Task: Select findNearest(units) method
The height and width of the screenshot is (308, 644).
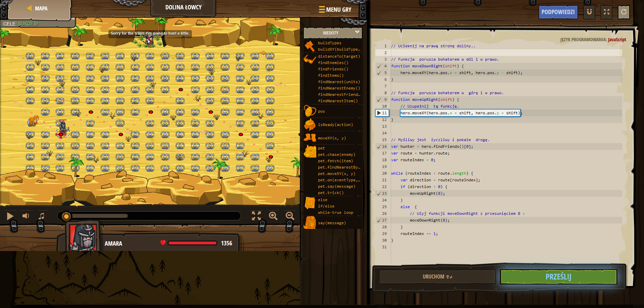Action: (339, 82)
